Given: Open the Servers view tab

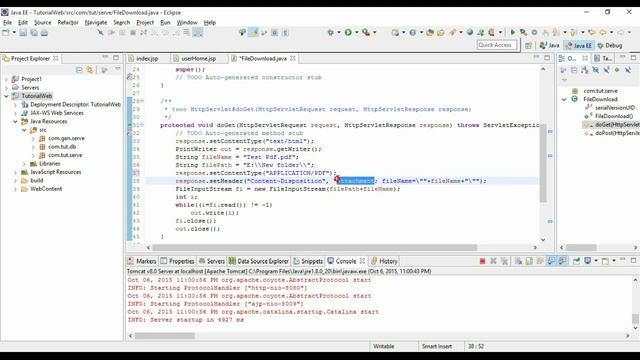Looking at the screenshot, I should coord(211,261).
